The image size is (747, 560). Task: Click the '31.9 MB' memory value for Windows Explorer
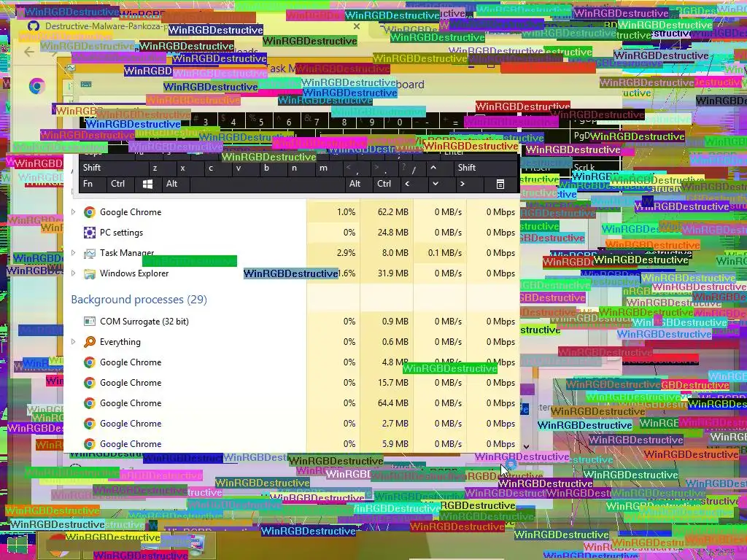392,273
